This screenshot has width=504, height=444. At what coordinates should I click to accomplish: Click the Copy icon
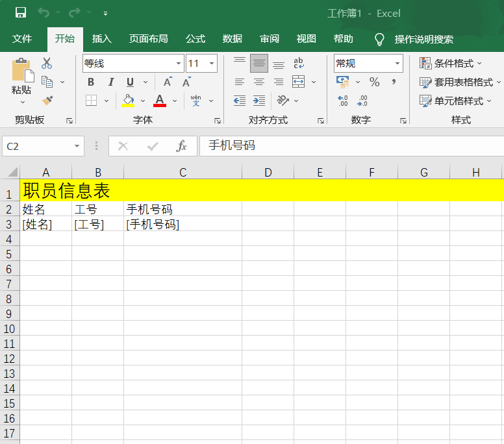[x=47, y=82]
